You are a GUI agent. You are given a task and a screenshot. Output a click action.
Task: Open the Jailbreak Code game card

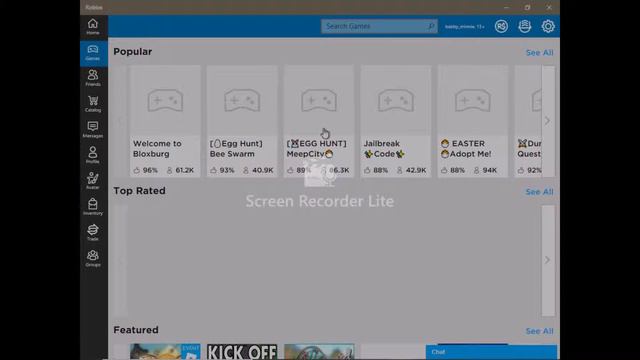click(x=396, y=121)
